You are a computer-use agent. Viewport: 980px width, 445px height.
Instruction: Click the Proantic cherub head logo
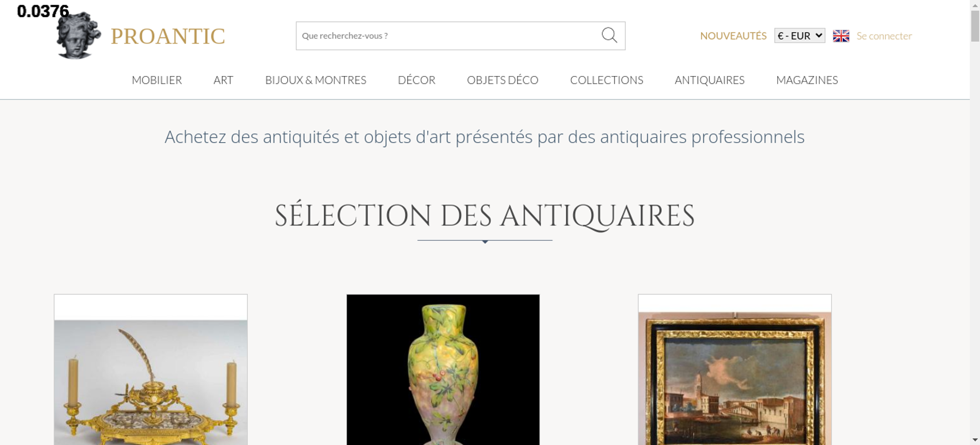click(78, 35)
